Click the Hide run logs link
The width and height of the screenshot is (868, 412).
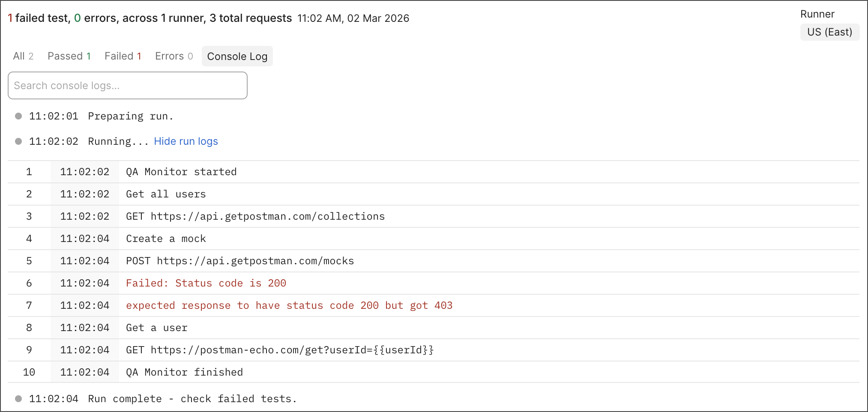click(186, 141)
